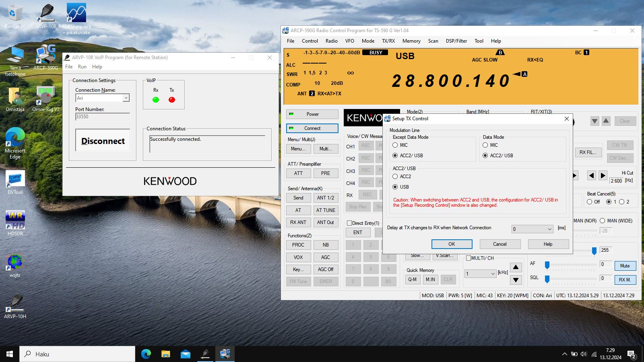Open the Windows Start menu
644x362 pixels.
coord(10,354)
